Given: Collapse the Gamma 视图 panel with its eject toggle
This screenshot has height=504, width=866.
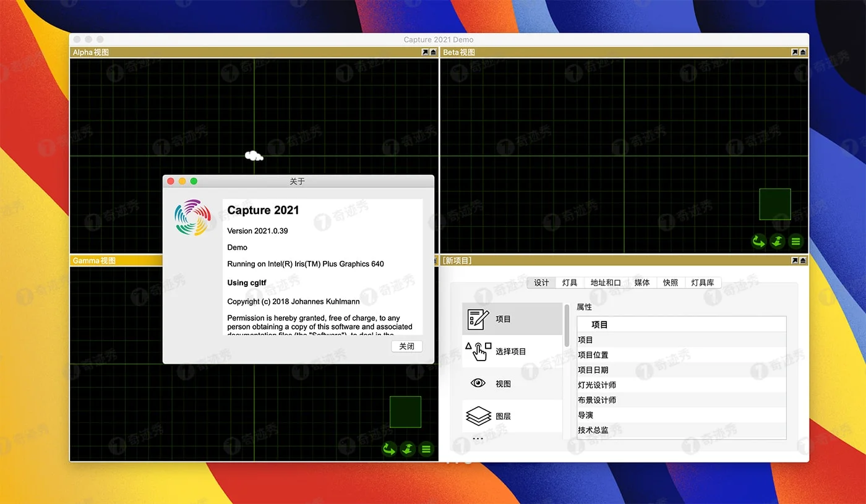Looking at the screenshot, I should pyautogui.click(x=433, y=260).
